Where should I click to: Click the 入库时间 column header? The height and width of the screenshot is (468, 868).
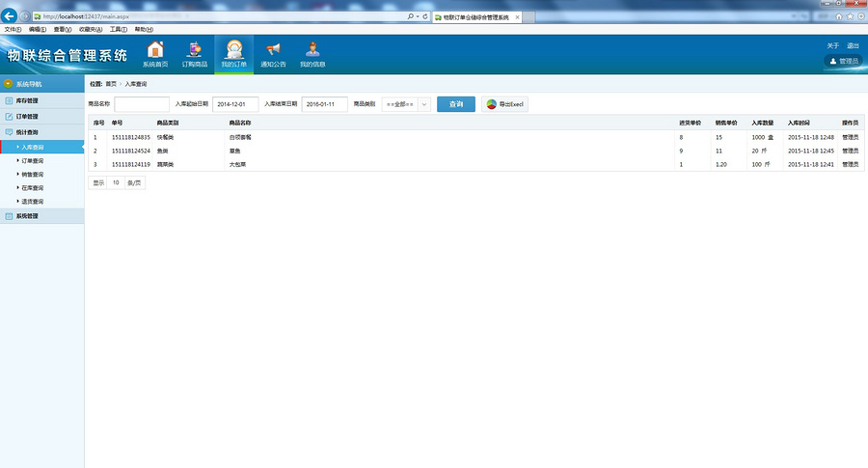click(799, 123)
